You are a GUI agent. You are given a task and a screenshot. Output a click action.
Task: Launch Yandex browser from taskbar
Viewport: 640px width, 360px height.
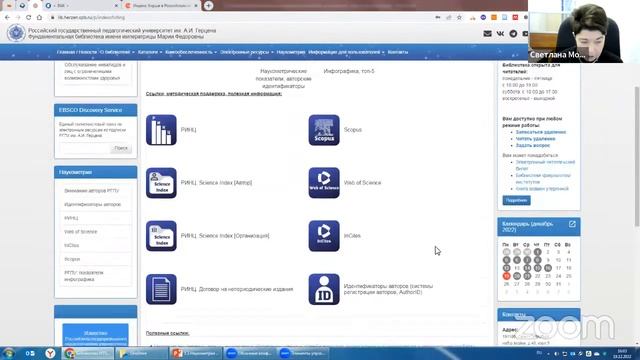[x=50, y=353]
